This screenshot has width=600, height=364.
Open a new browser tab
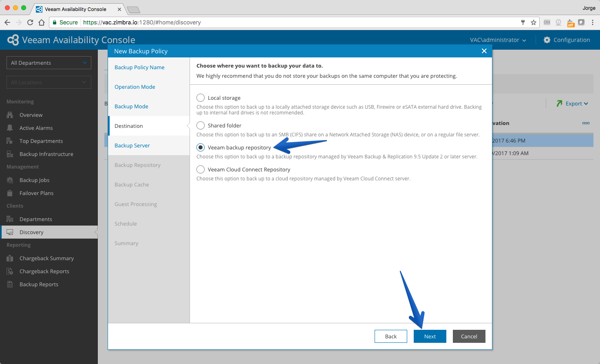133,9
